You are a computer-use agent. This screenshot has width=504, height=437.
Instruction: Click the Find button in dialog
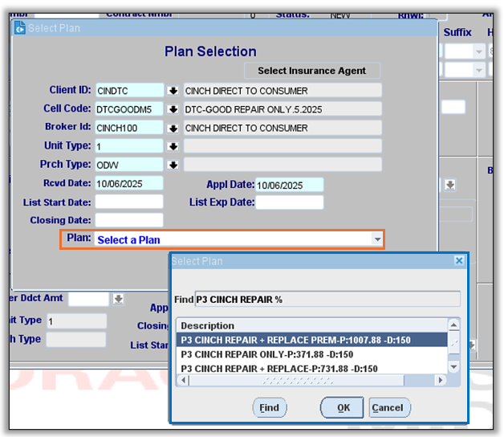coord(269,407)
